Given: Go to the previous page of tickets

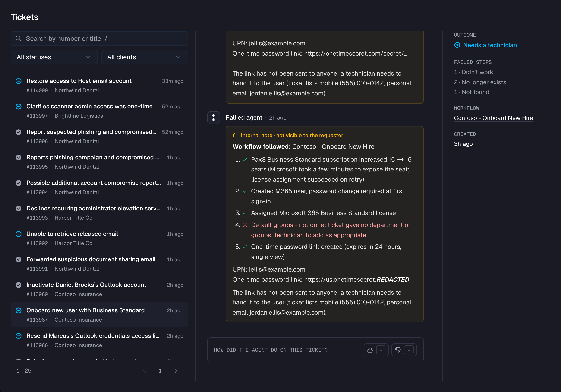Looking at the screenshot, I should click(x=145, y=370).
